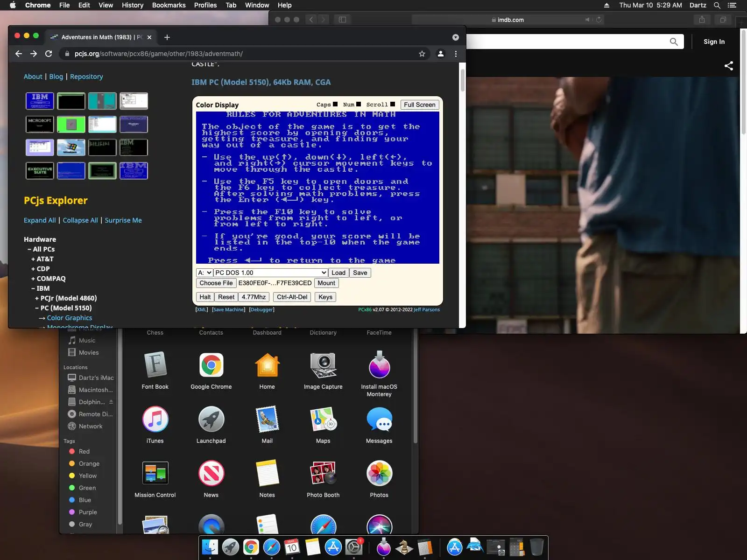Click the Mount button
Screen dimensions: 747x560
(326, 283)
